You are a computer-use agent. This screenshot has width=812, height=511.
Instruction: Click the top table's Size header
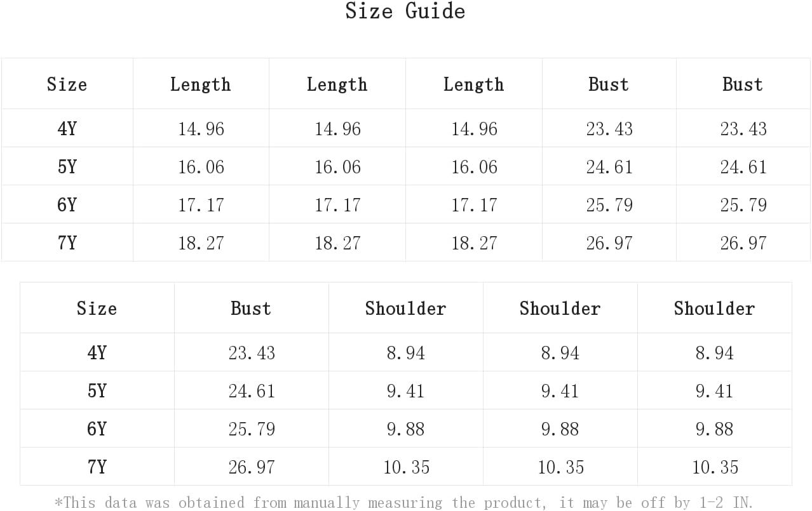pos(67,84)
